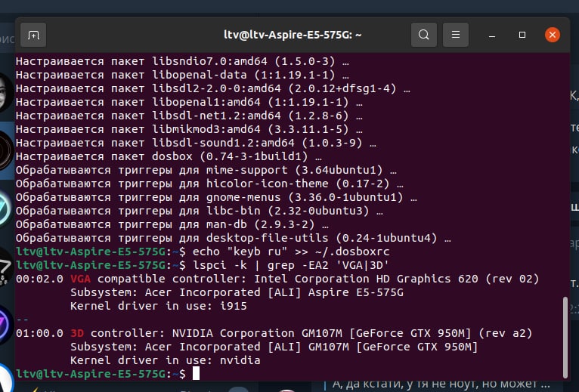The image size is (579, 392).
Task: Click the libsdl2-2.0-0:amd64 package line
Action: click(212, 88)
